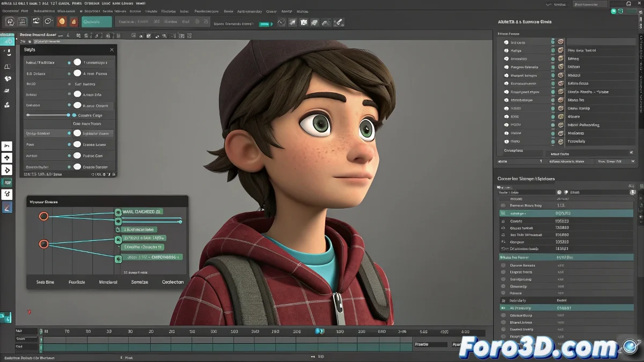644x362 pixels.
Task: Click the lower orange node in graph panel
Action: coord(43,244)
